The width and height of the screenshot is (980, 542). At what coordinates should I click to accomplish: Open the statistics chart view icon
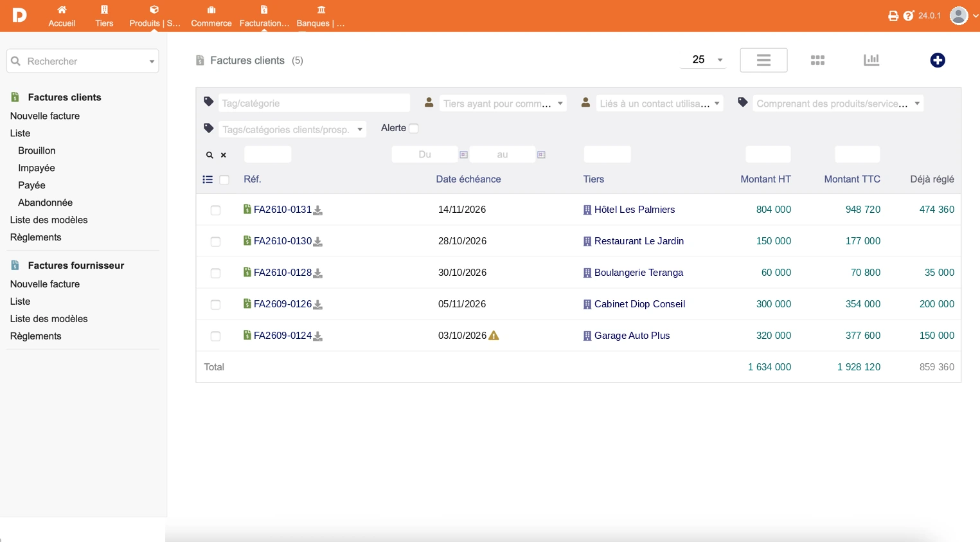click(x=871, y=60)
